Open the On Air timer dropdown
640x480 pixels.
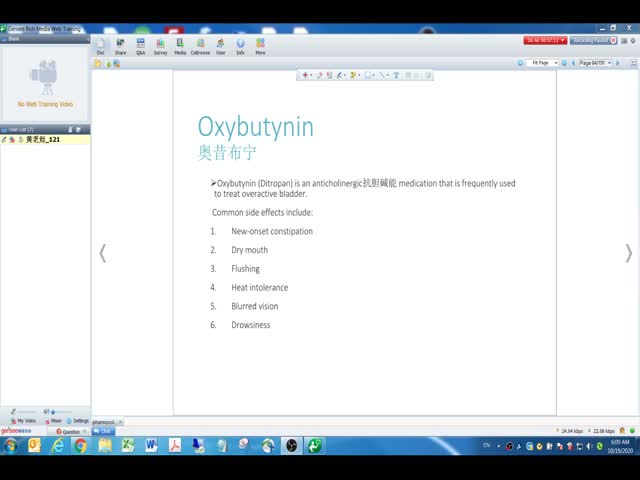pyautogui.click(x=545, y=40)
